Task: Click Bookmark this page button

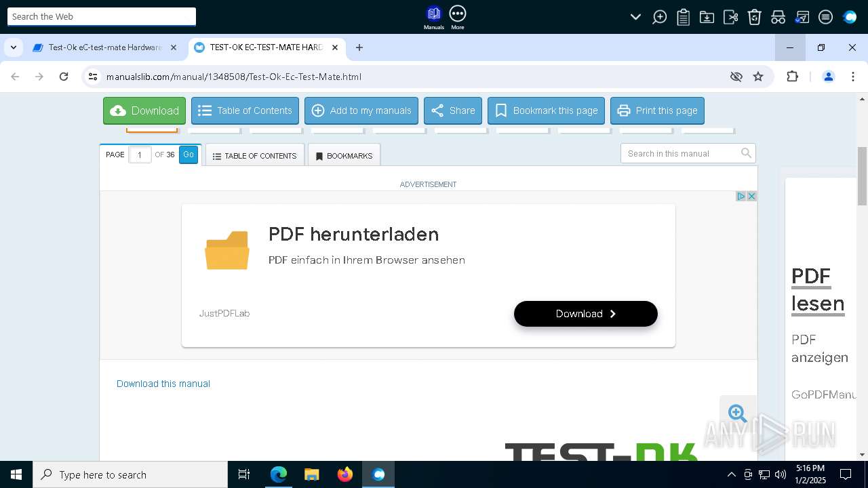Action: (546, 110)
